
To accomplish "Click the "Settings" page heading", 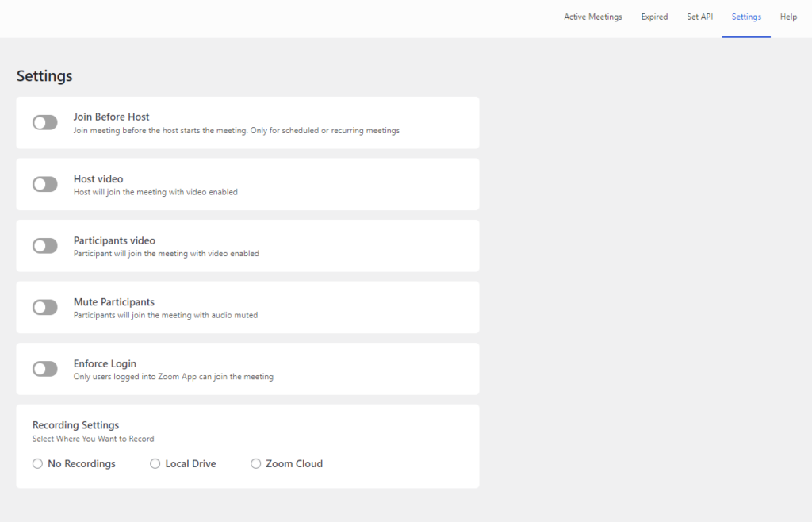I will pyautogui.click(x=44, y=76).
